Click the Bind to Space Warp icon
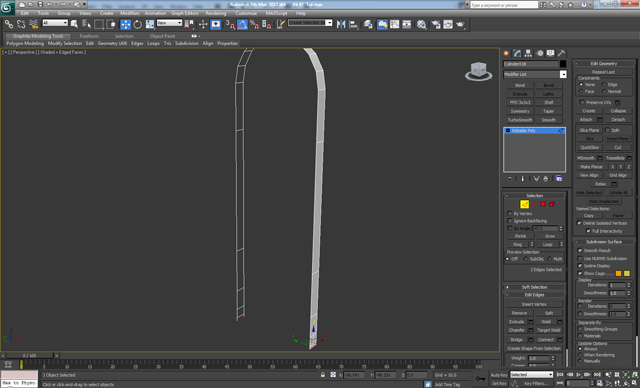The image size is (640, 388). click(x=33, y=24)
